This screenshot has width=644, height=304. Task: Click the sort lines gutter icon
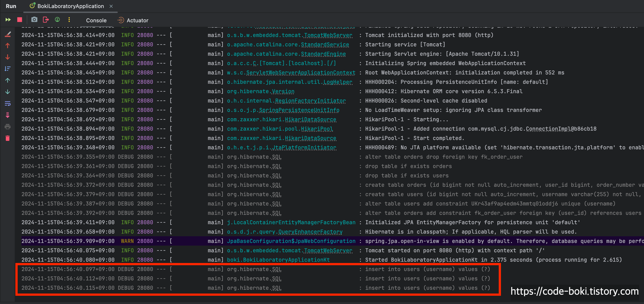point(8,69)
